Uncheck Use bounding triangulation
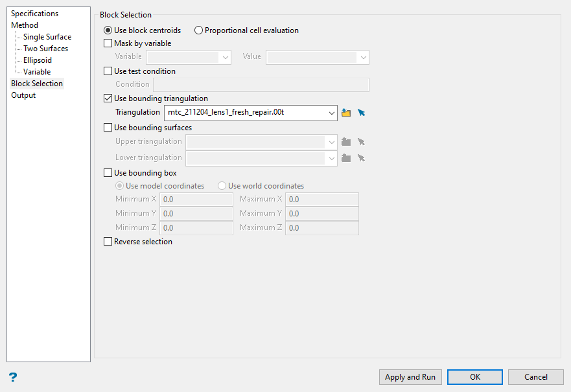 (108, 98)
